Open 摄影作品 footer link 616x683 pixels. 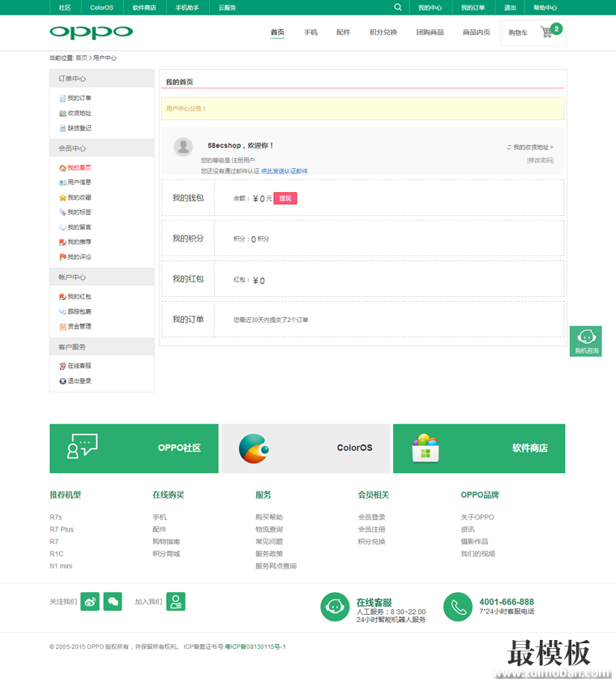click(474, 541)
